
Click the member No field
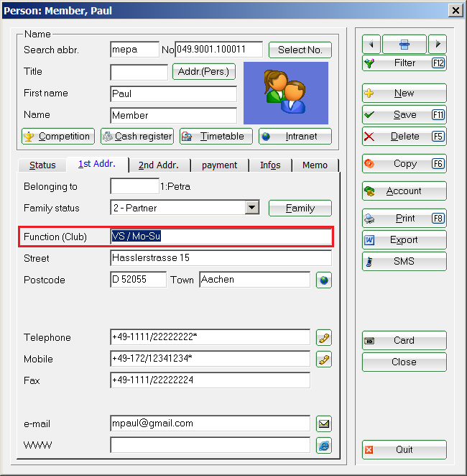218,50
